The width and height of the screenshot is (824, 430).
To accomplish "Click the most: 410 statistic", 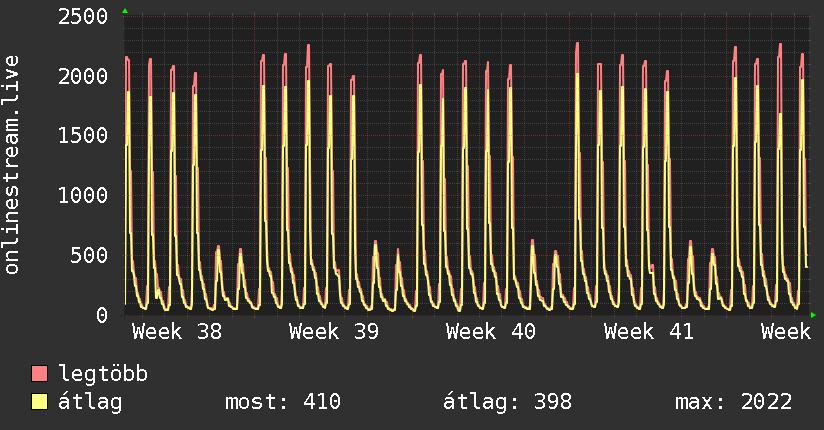I will (283, 402).
